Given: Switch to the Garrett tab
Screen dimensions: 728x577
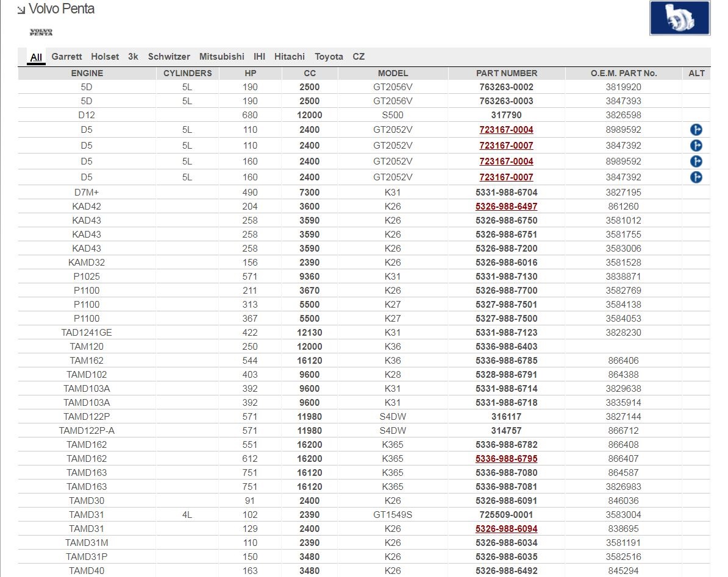Looking at the screenshot, I should point(66,57).
